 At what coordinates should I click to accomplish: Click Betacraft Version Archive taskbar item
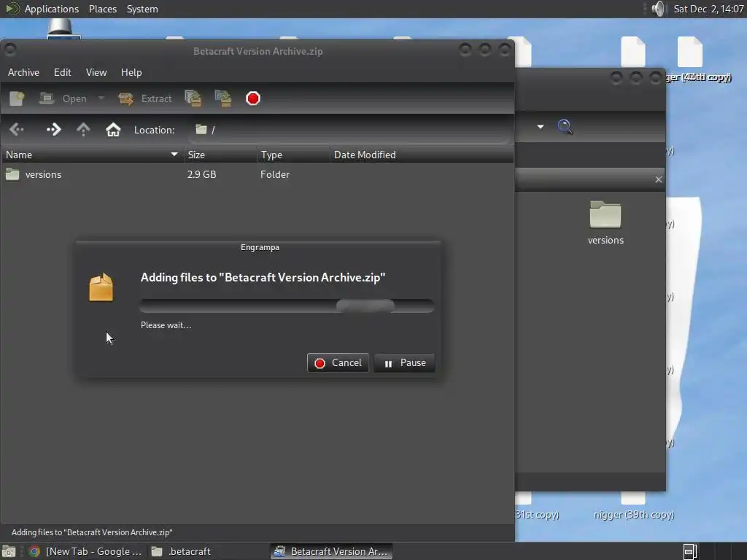pos(332,551)
